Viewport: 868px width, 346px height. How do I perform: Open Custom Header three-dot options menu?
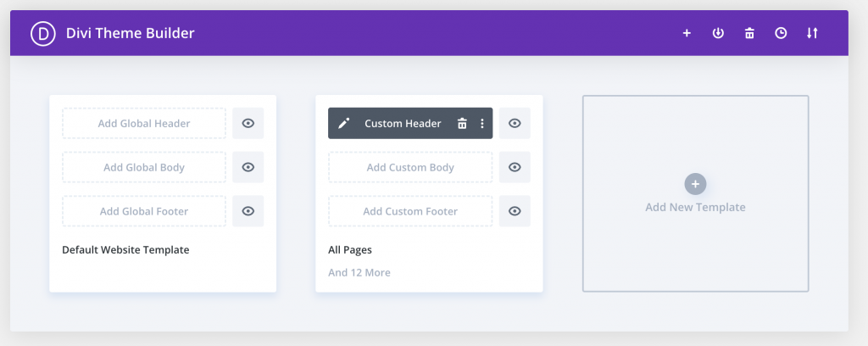[x=482, y=124]
